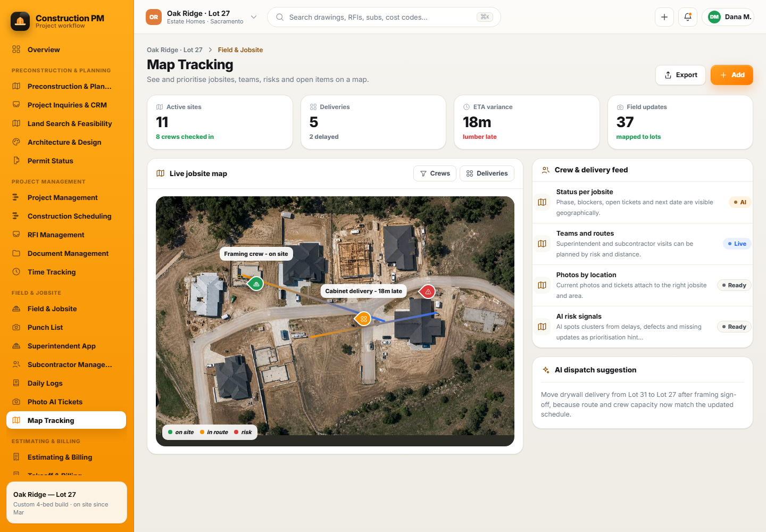Click the notifications bell icon

click(x=688, y=17)
